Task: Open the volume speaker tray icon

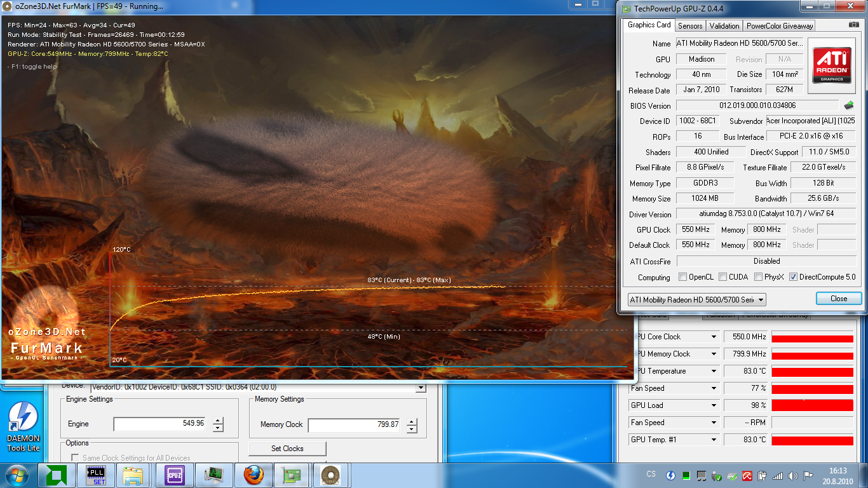Action: point(793,475)
